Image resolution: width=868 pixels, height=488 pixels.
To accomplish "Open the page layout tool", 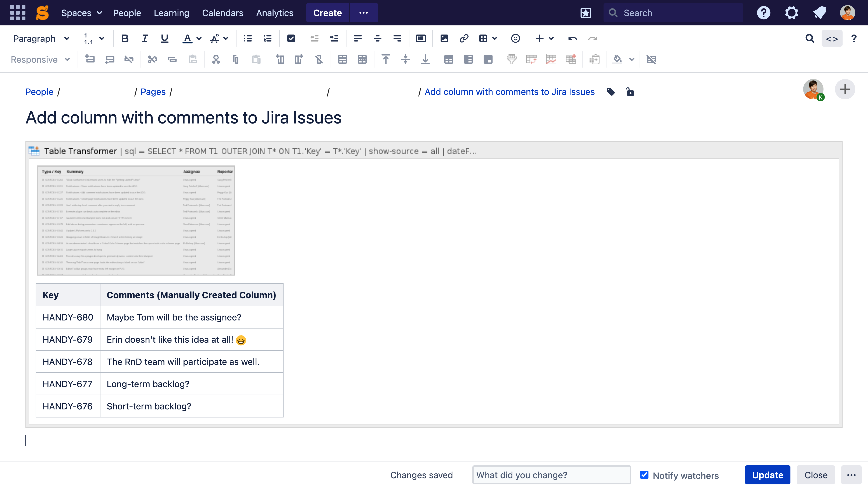I will click(421, 38).
